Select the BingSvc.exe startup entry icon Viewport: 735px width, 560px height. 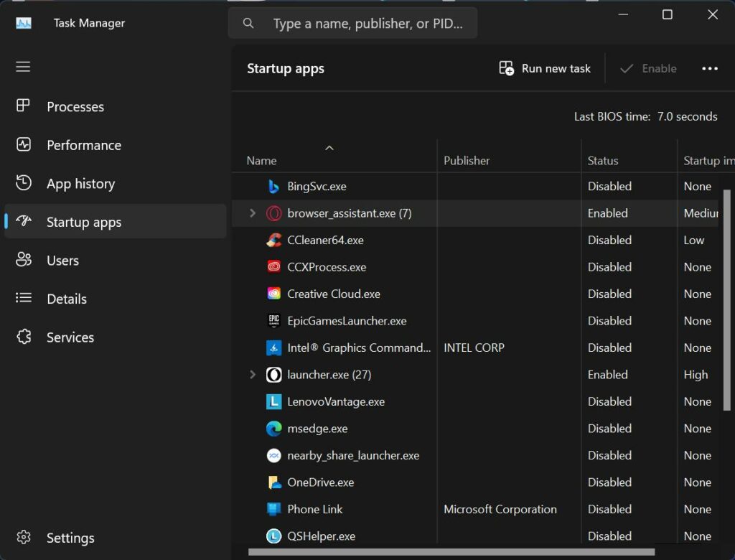click(x=273, y=186)
